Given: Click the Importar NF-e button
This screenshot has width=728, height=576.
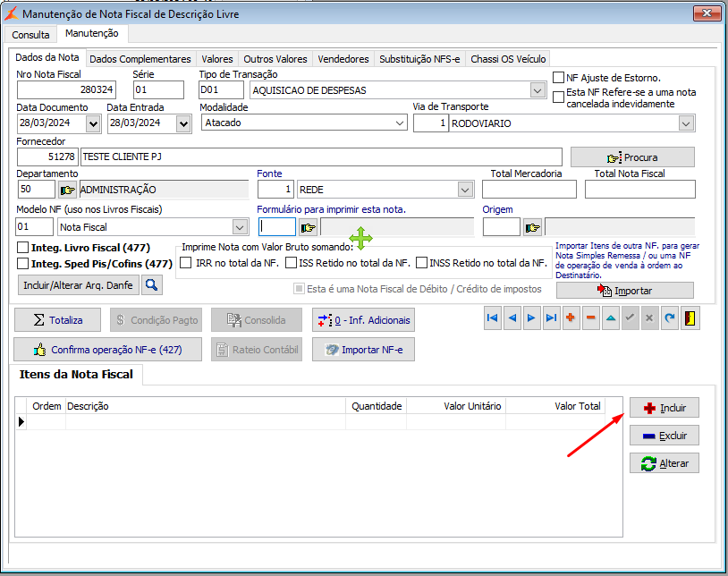Looking at the screenshot, I should [363, 350].
